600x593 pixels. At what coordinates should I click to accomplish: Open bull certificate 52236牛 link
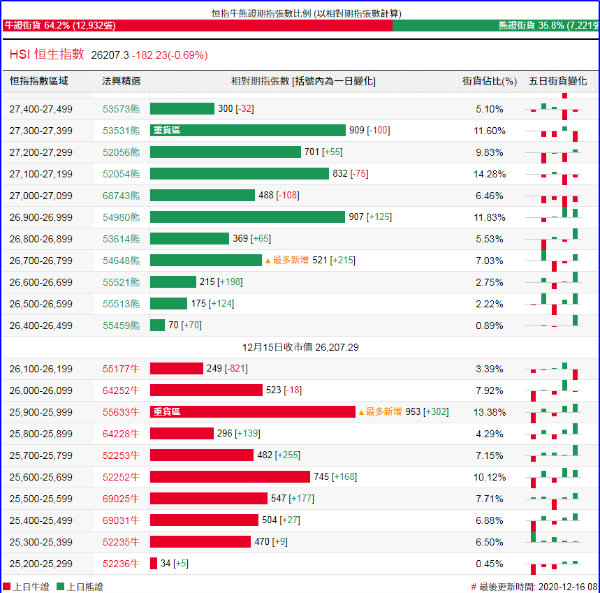tap(121, 564)
